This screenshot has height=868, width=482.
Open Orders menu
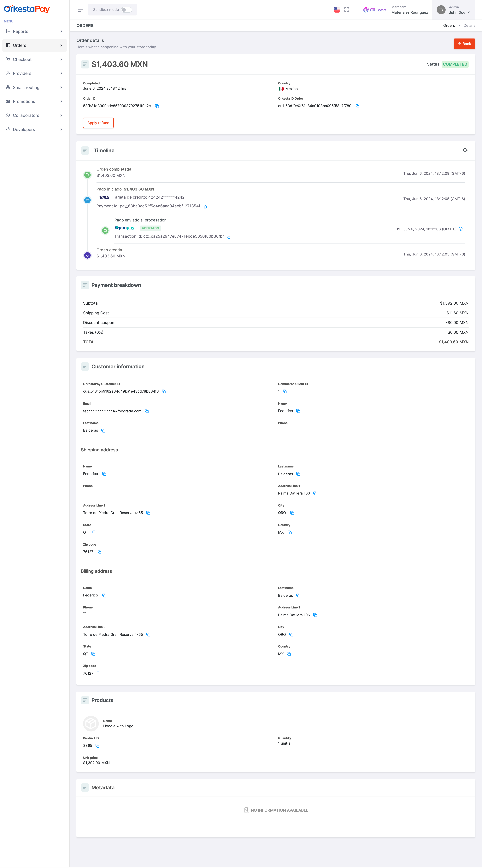(x=34, y=45)
